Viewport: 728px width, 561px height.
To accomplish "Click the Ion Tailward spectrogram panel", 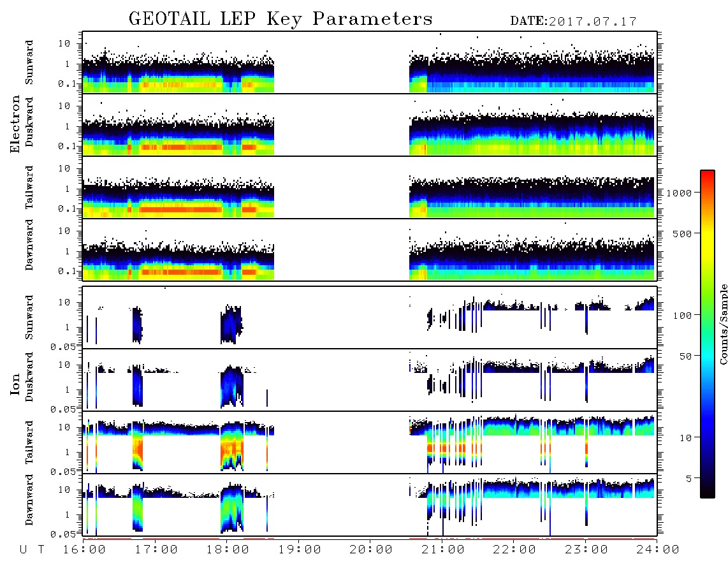I will coord(370,442).
